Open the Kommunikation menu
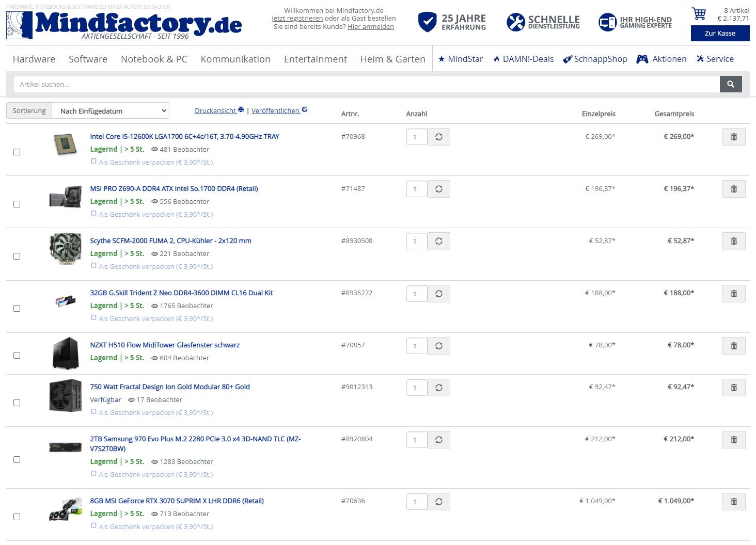 point(235,59)
